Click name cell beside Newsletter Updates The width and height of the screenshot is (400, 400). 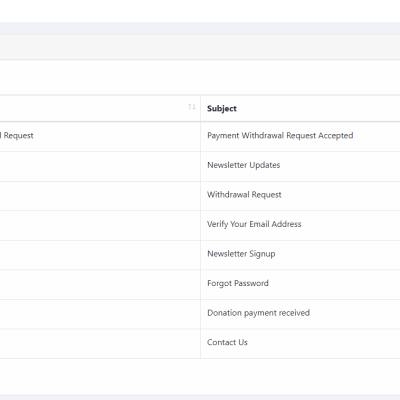click(x=100, y=166)
